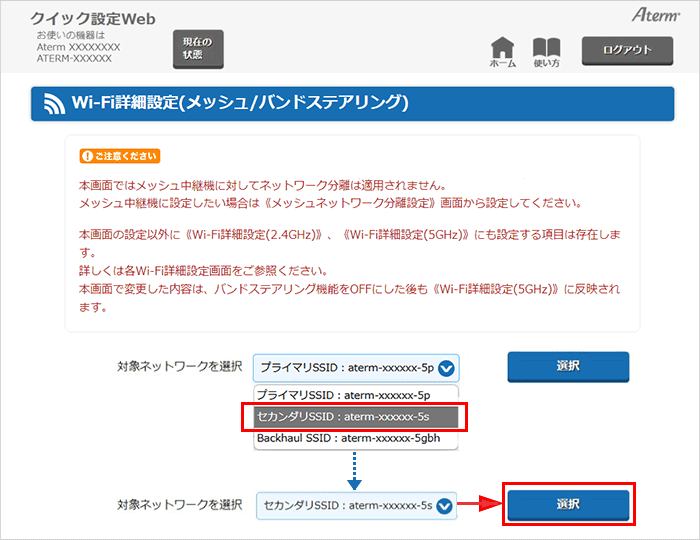Click the Aterm logo at top right
700x540 pixels.
pyautogui.click(x=655, y=15)
